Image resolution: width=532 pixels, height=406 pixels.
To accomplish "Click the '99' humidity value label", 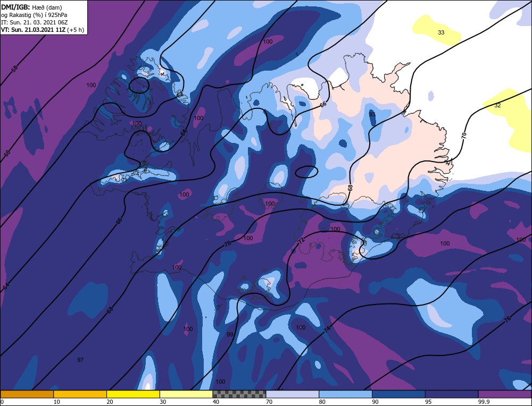I will pyautogui.click(x=230, y=334).
